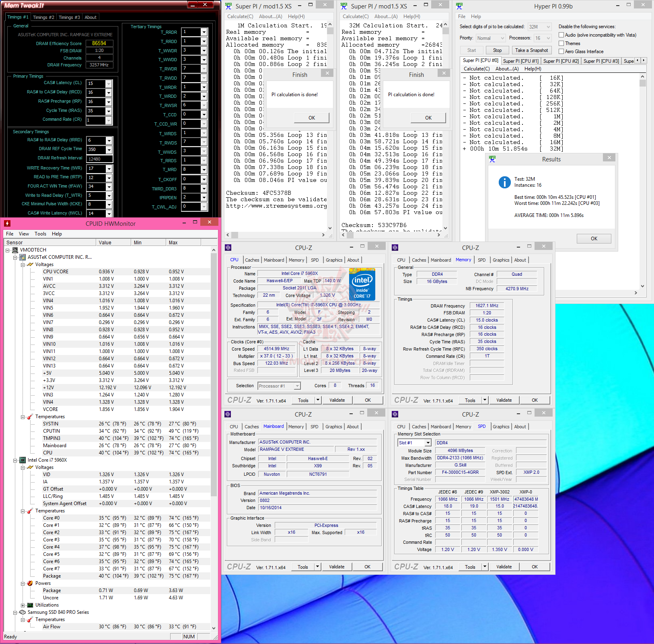
Task: Click the Temperatures icon under Samsung SSD 840 PRO
Action: [x=30, y=619]
